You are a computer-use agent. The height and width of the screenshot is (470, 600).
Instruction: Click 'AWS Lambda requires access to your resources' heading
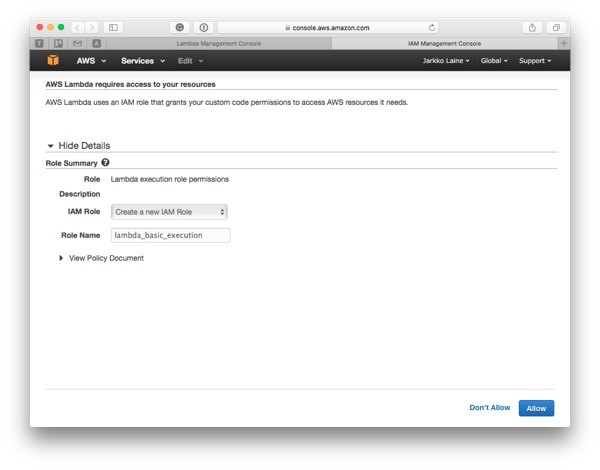[130, 84]
